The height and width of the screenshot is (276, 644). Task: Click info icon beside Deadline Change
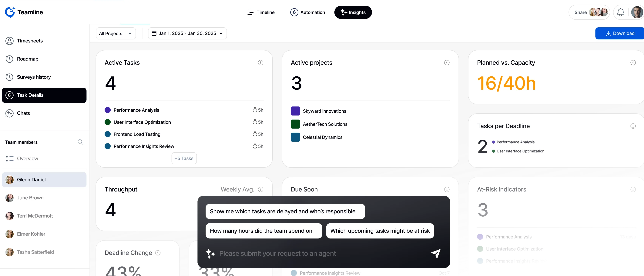158,253
